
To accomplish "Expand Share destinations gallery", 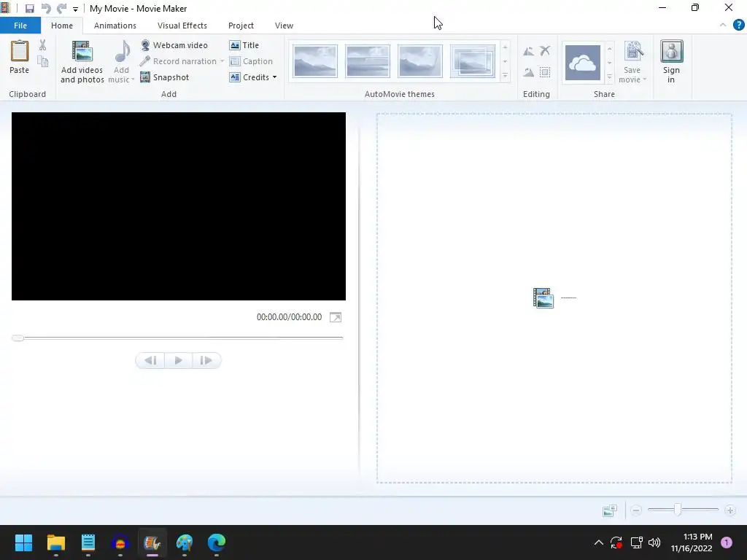I will tap(609, 77).
